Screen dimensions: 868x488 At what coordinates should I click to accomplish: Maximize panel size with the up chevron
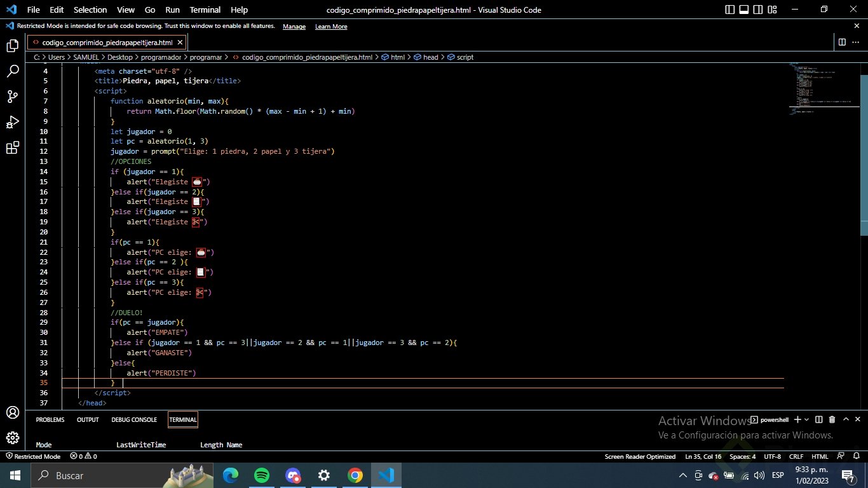point(846,419)
